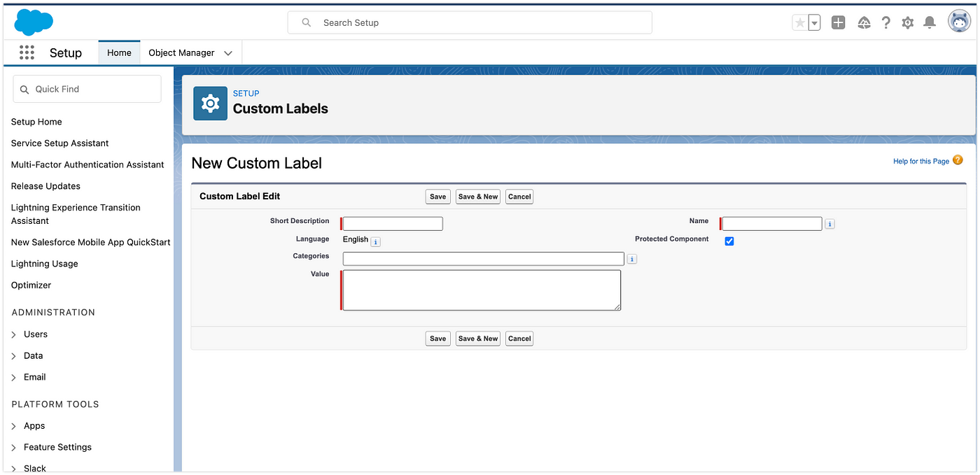The height and width of the screenshot is (475, 980).
Task: Open Multi-Factor Authentication Assistant
Action: coord(87,165)
